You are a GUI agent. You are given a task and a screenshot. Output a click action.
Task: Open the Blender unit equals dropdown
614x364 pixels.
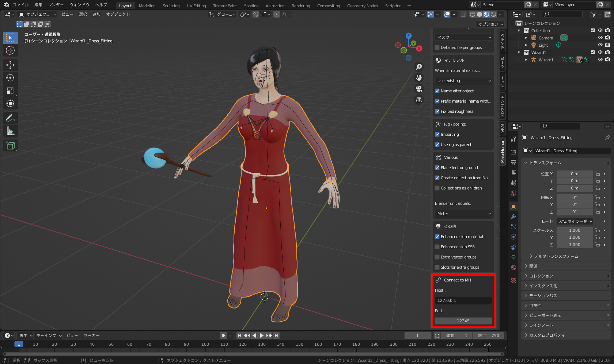coord(463,214)
